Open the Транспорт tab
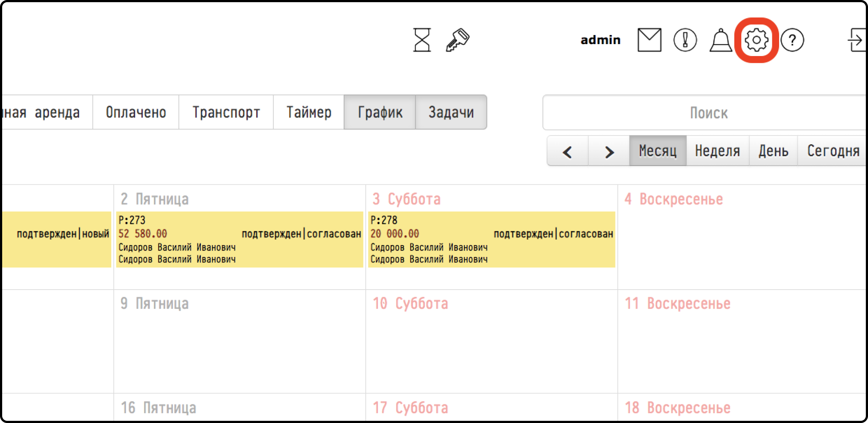 click(x=226, y=112)
